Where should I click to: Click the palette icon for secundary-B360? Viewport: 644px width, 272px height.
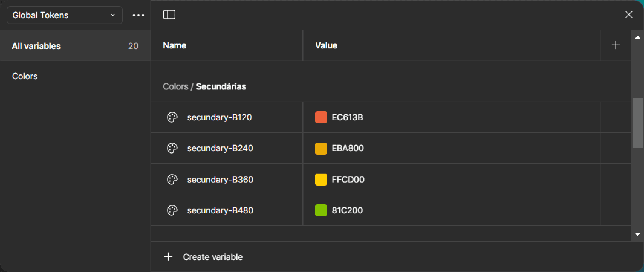tap(172, 179)
